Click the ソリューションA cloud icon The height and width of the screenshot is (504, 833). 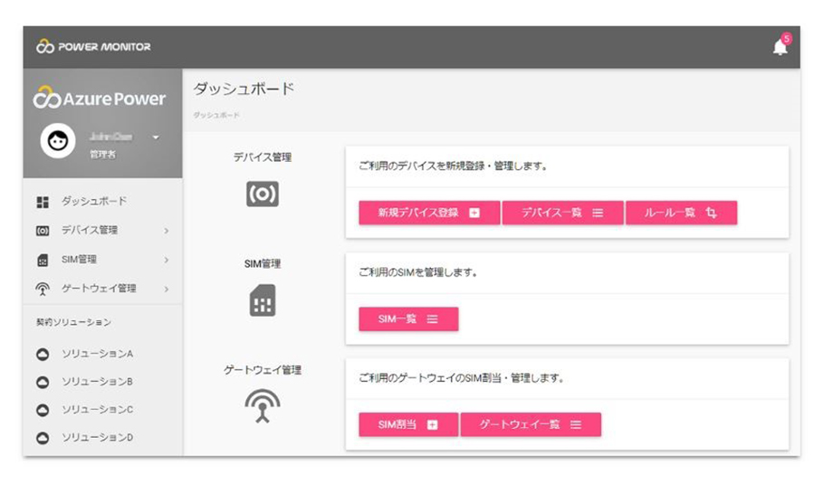pos(43,354)
